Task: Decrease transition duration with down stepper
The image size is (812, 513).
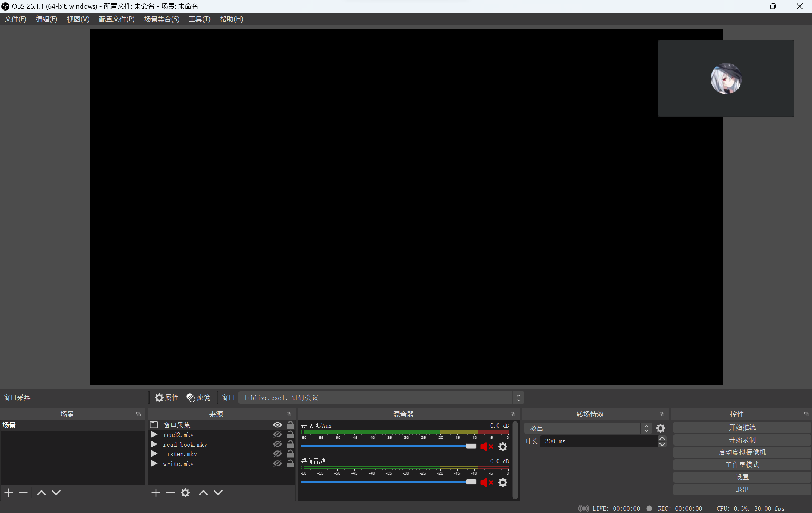Action: (x=662, y=444)
